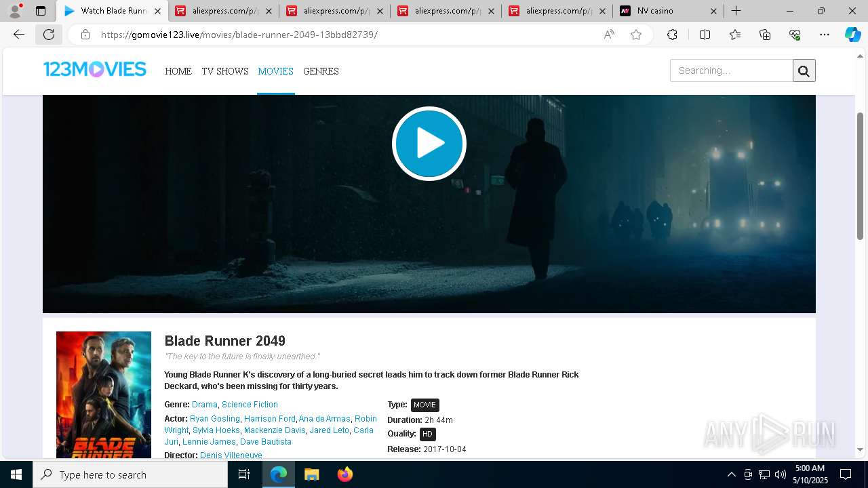Image resolution: width=868 pixels, height=488 pixels.
Task: Open the Copilot sidebar icon
Action: tap(852, 35)
